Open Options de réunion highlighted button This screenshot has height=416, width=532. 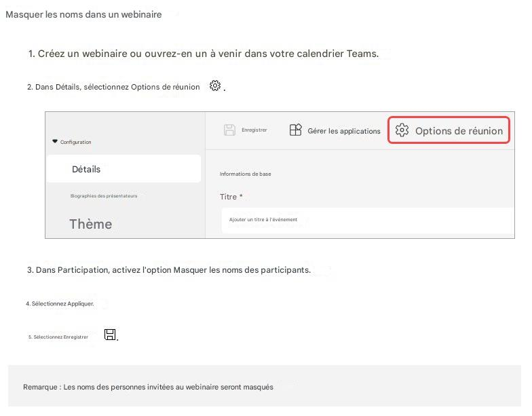(449, 130)
